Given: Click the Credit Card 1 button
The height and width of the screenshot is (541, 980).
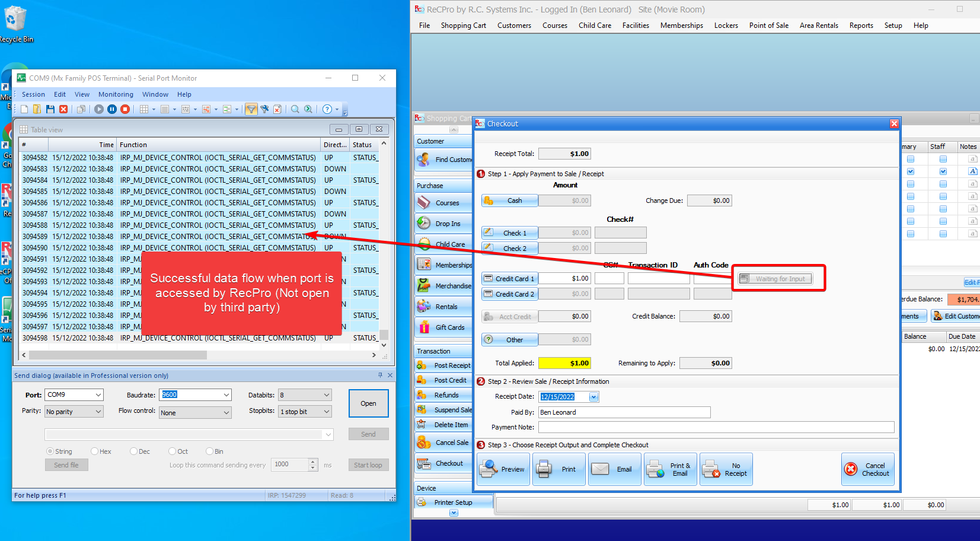Looking at the screenshot, I should pyautogui.click(x=509, y=278).
